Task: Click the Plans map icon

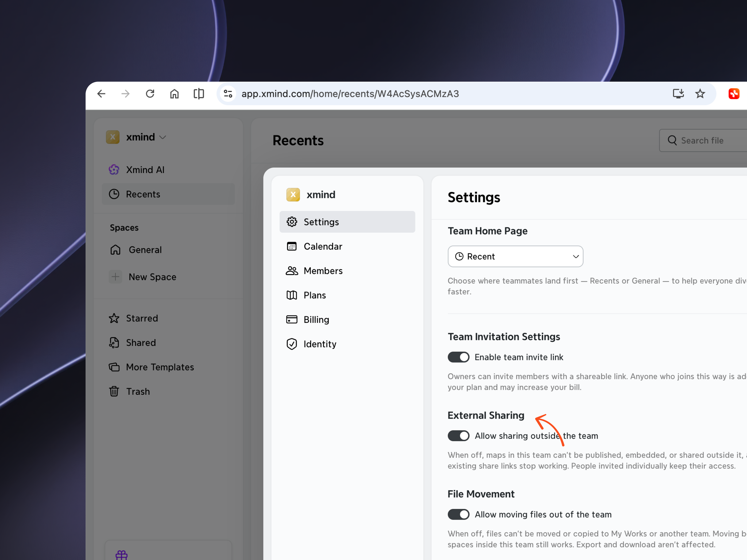Action: click(292, 295)
